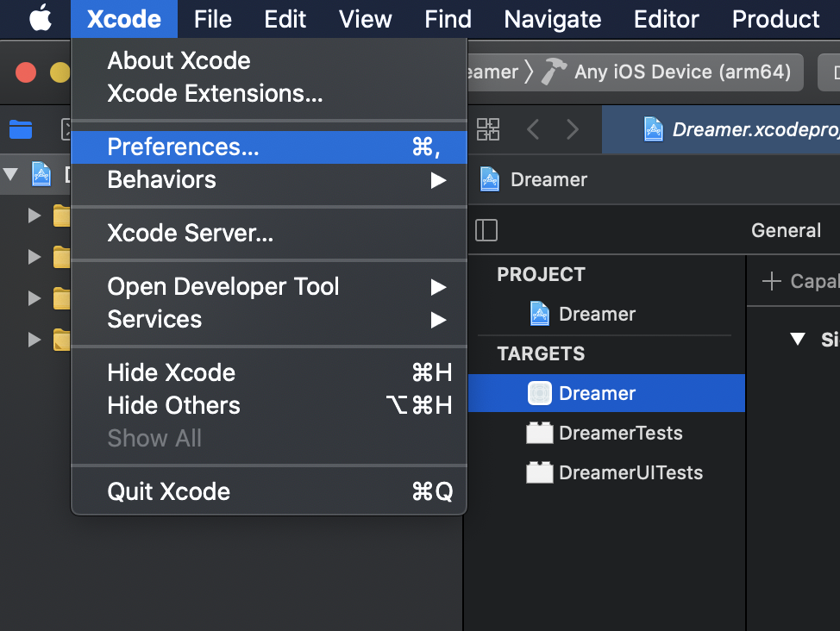Viewport: 840px width, 631px height.
Task: Expand the third folder in navigator
Action: point(34,297)
